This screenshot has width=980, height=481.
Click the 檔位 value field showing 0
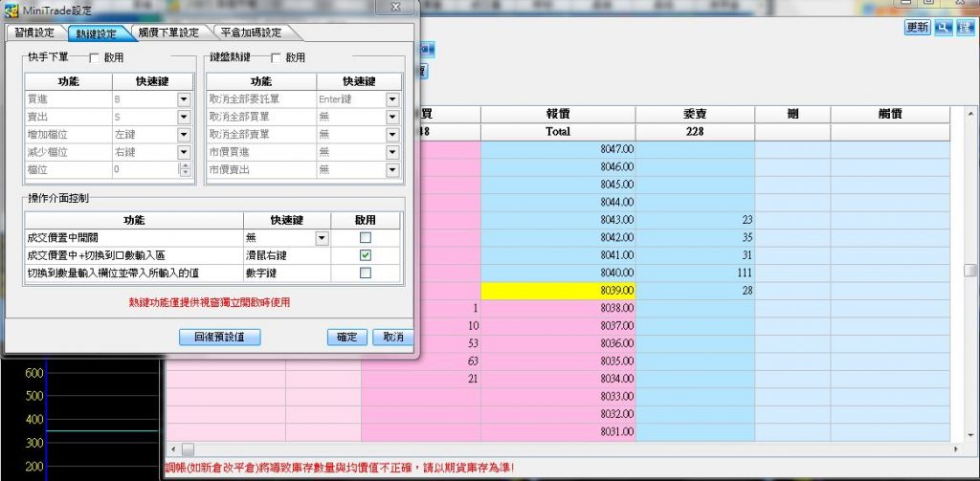point(145,169)
